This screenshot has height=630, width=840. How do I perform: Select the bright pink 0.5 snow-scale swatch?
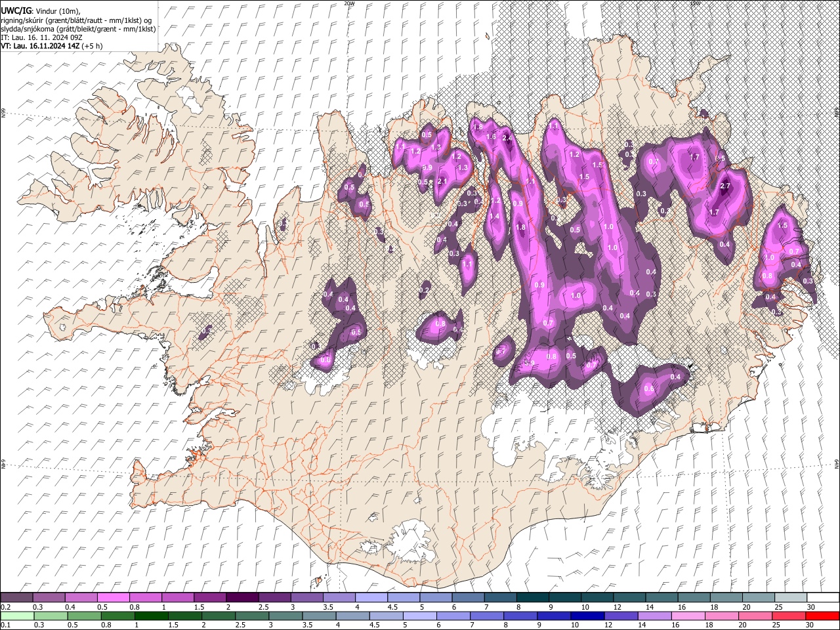(113, 597)
